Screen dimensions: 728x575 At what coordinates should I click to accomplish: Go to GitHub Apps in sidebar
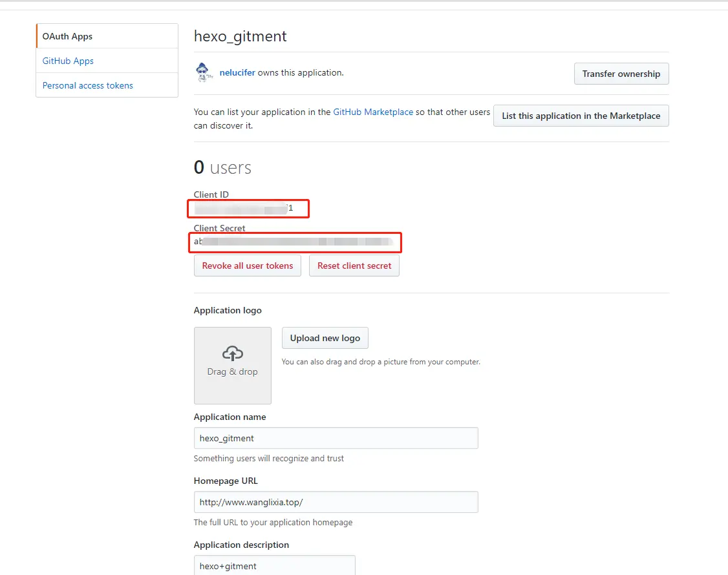pyautogui.click(x=68, y=61)
